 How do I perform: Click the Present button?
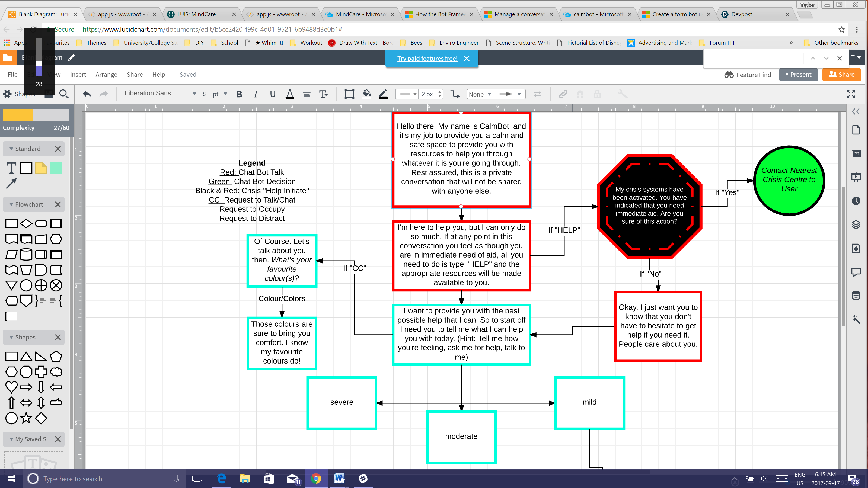pos(798,75)
